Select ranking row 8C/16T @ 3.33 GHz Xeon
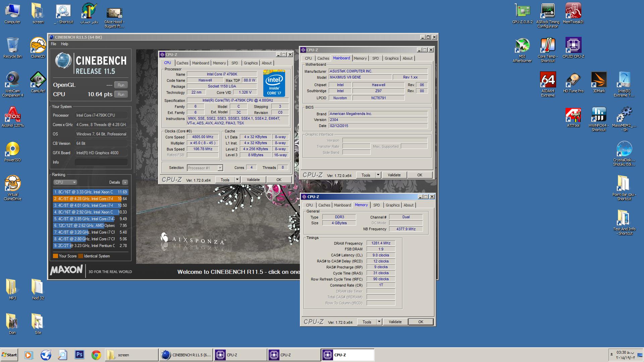644x362 pixels. pos(91,192)
